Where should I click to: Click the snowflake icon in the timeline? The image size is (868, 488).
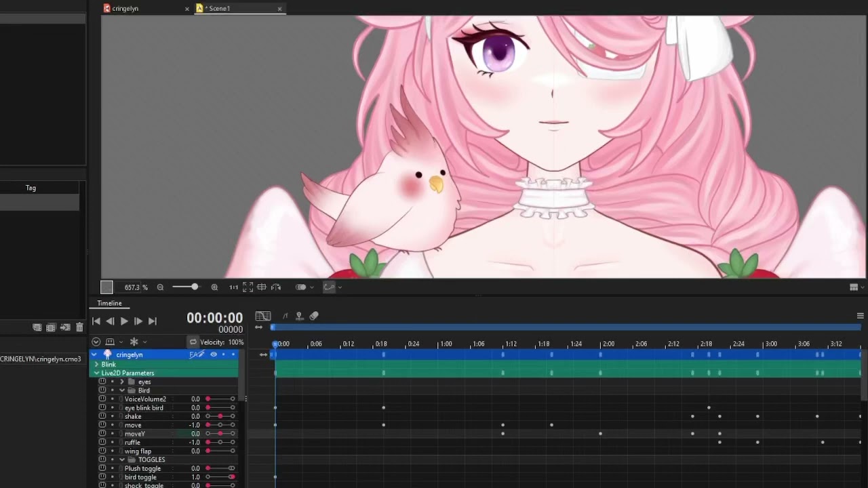pyautogui.click(x=134, y=342)
